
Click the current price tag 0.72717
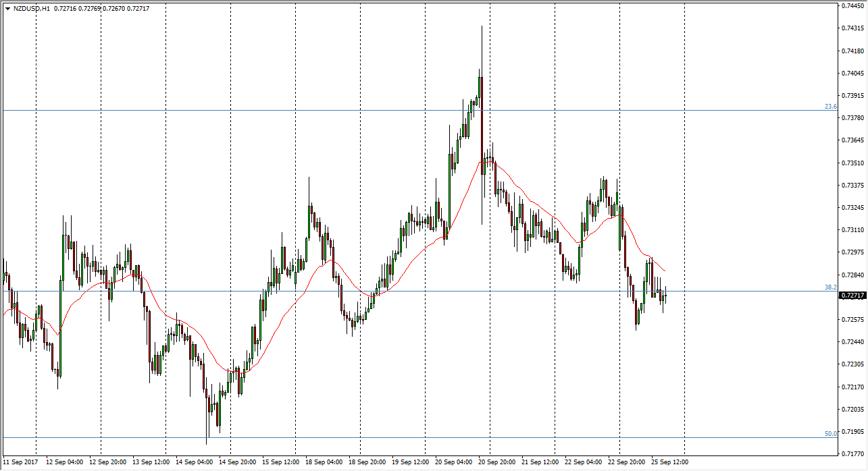852,296
